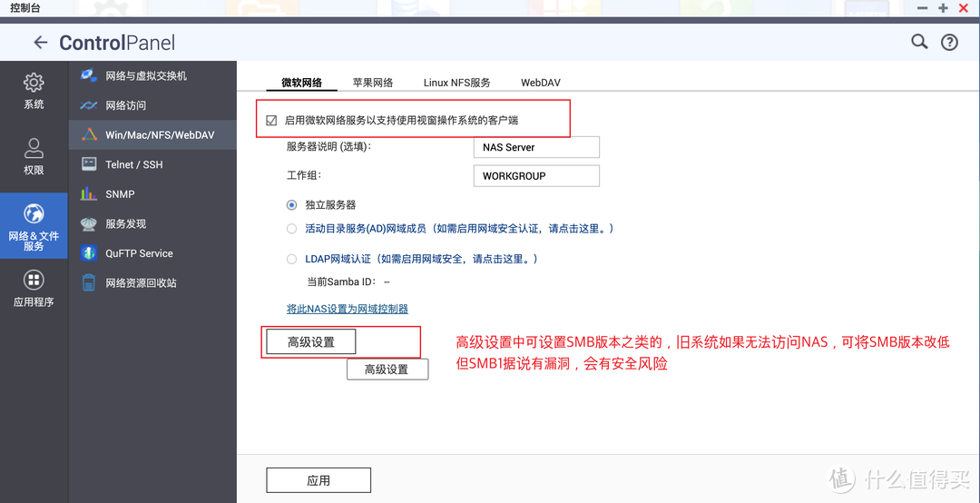Click into the 工作组 WORKGROUP field
980x503 pixels.
(537, 176)
